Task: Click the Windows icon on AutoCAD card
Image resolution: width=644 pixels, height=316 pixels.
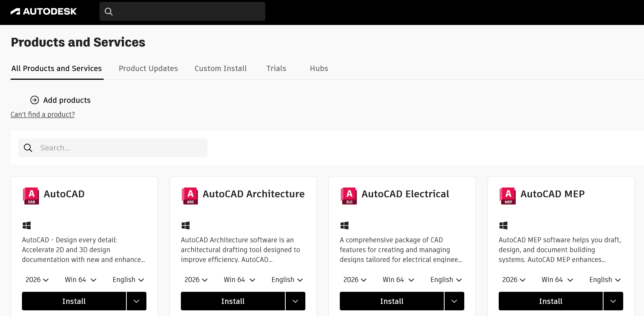Action: click(x=26, y=226)
